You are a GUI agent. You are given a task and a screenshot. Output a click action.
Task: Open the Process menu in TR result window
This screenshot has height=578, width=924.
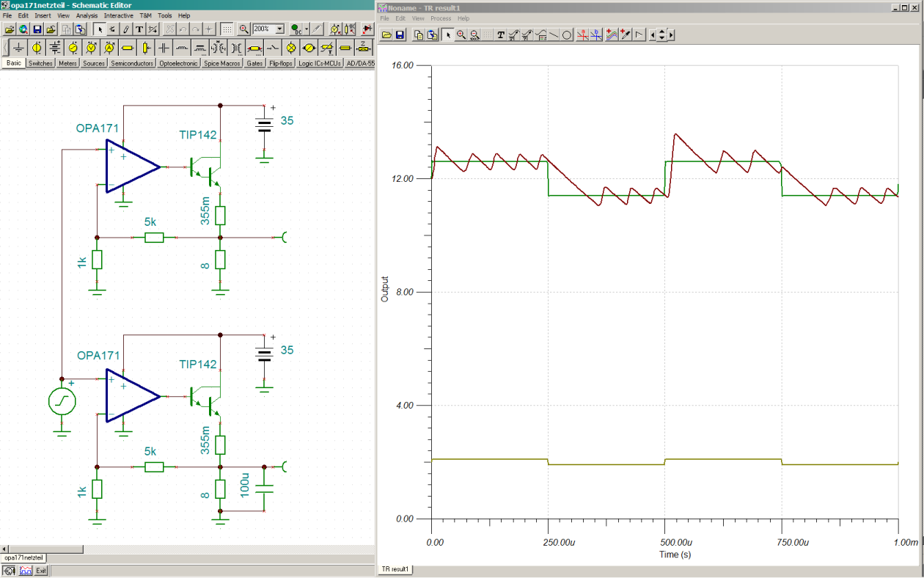[441, 18]
